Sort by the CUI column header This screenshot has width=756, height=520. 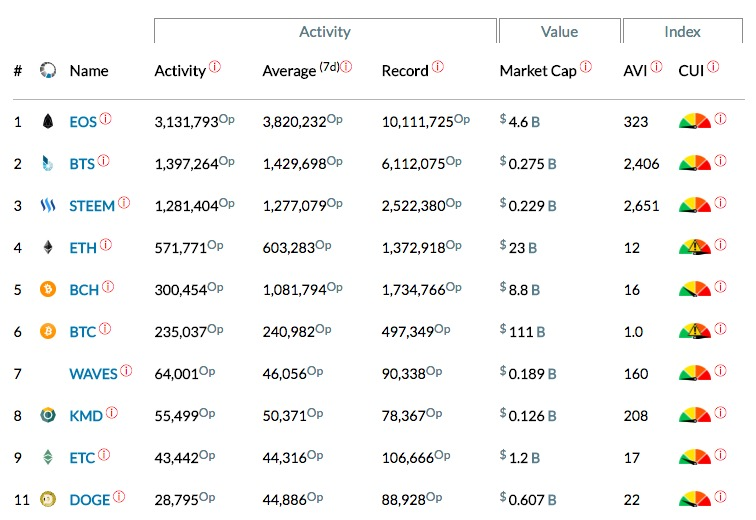691,71
